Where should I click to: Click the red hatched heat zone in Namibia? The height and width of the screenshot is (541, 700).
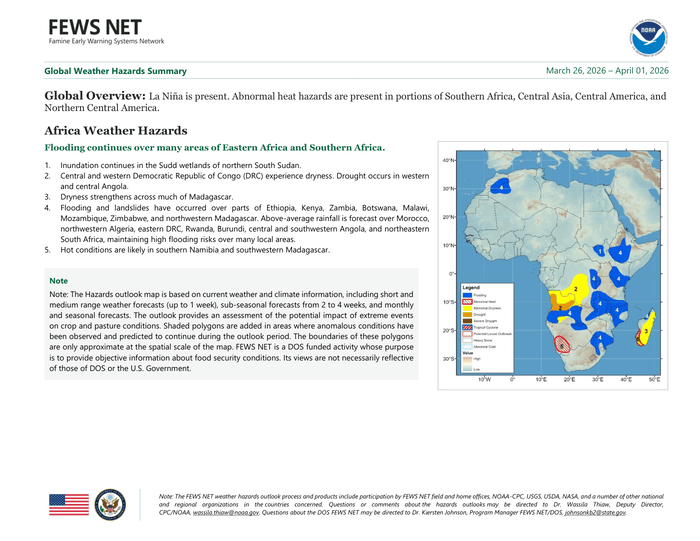[562, 344]
